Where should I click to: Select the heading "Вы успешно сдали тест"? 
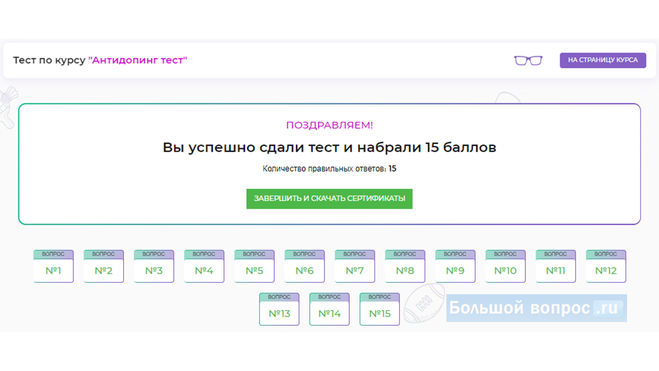250,147
